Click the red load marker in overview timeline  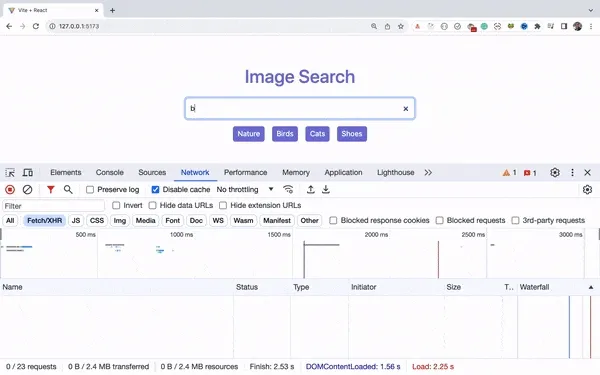tap(439, 259)
